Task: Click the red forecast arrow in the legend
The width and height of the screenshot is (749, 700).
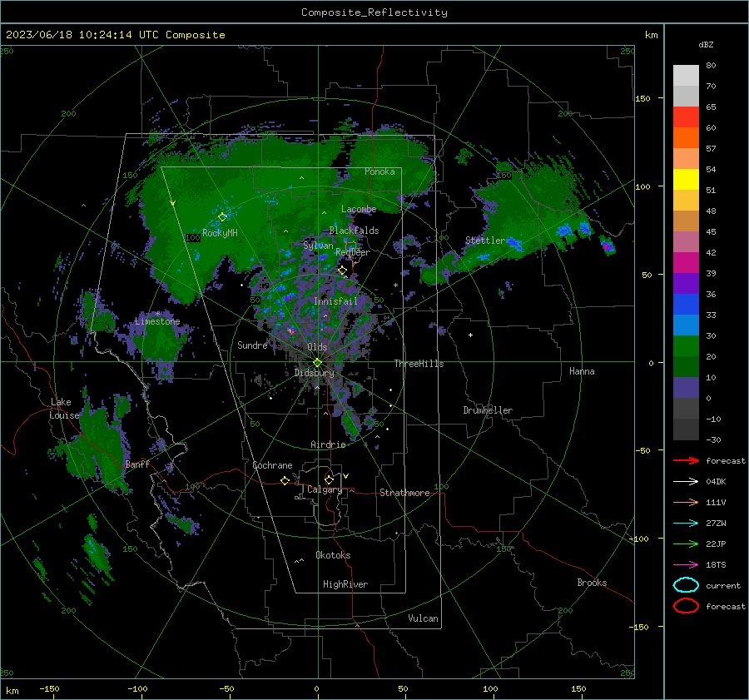Action: [x=686, y=460]
